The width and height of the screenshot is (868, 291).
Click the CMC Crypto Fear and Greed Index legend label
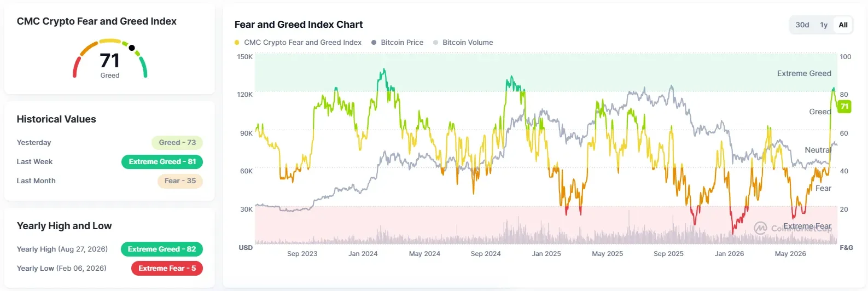click(x=302, y=43)
